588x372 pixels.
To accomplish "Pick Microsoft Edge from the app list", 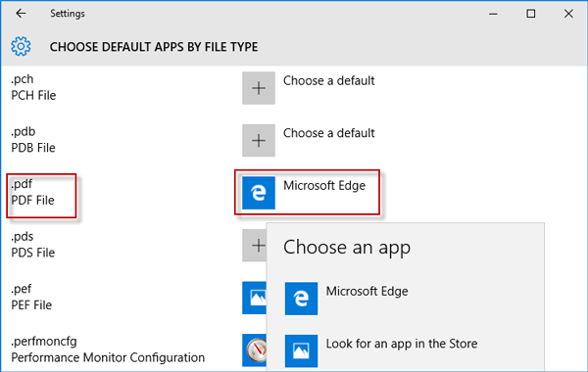I will [367, 291].
